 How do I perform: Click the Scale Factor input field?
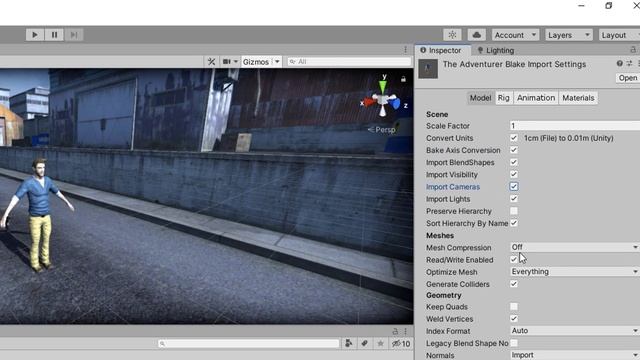tap(575, 126)
